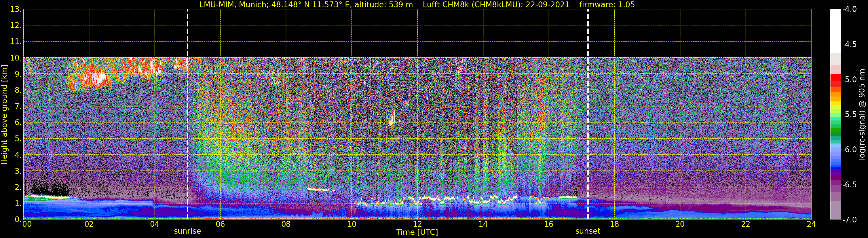Click the 20 tick on time axis

point(680,224)
